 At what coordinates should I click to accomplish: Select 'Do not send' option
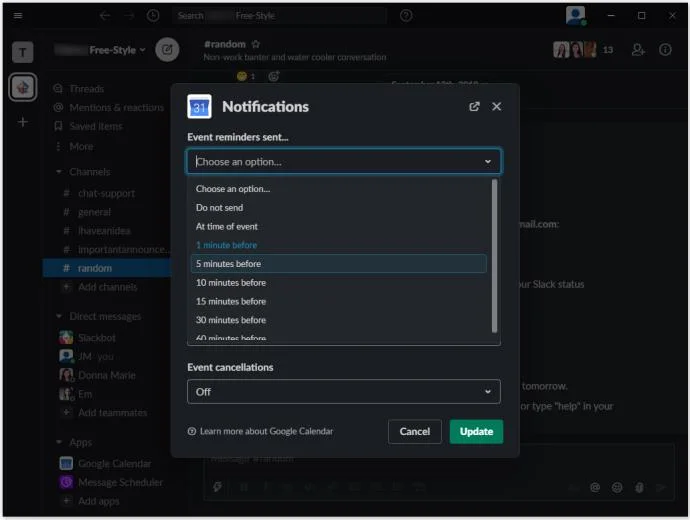click(339, 208)
